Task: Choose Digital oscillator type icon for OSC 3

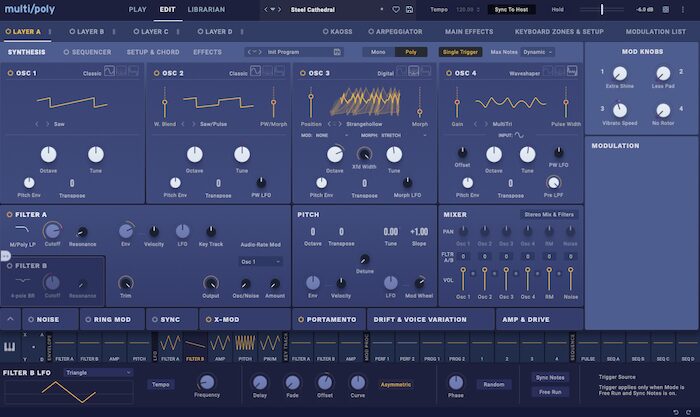Action: click(414, 71)
